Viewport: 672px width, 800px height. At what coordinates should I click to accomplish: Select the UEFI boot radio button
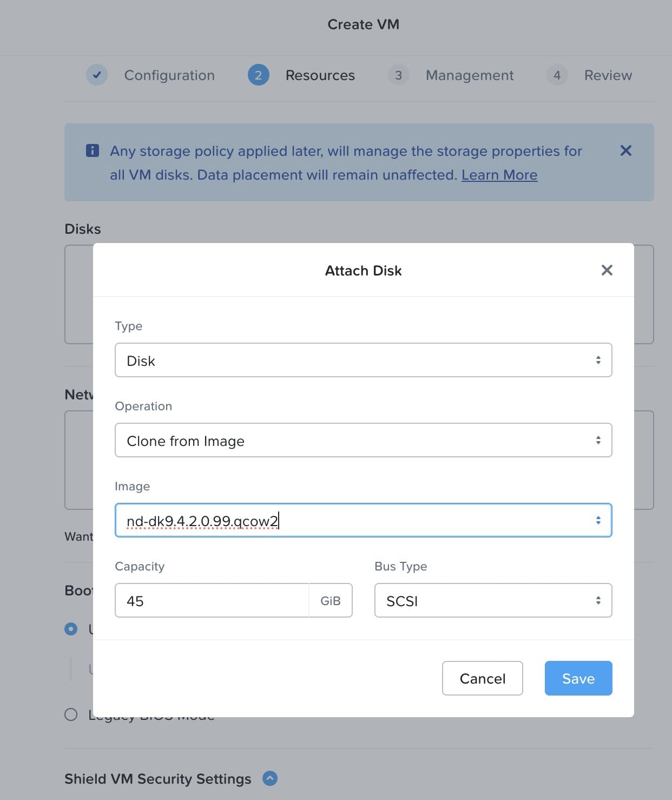pyautogui.click(x=71, y=628)
